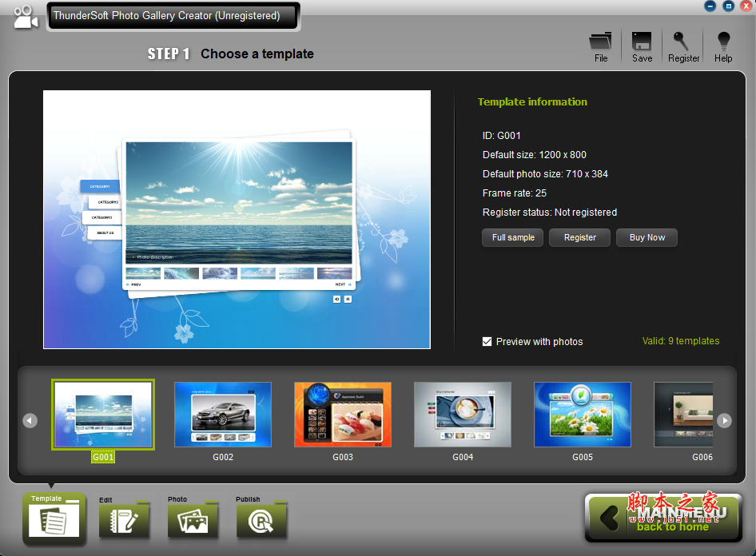Viewport: 756px width, 556px height.
Task: Select the G003 sushi template thumbnail
Action: pyautogui.click(x=343, y=415)
